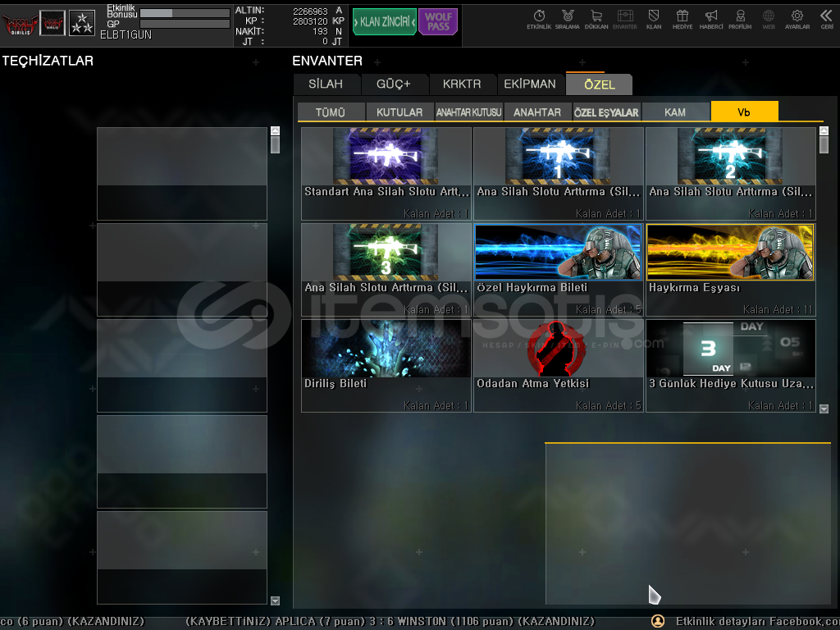This screenshot has width=840, height=630.
Task: Select the Diriliş Bileti item
Action: click(386, 365)
